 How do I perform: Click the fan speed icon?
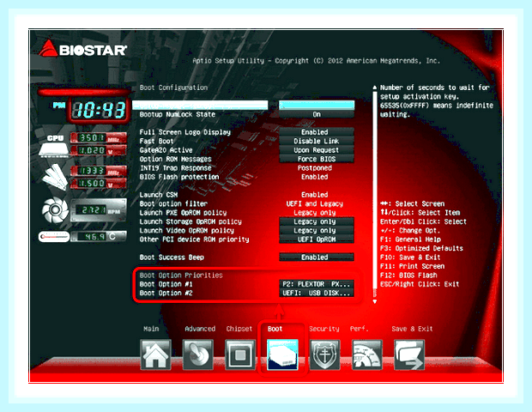tap(55, 210)
